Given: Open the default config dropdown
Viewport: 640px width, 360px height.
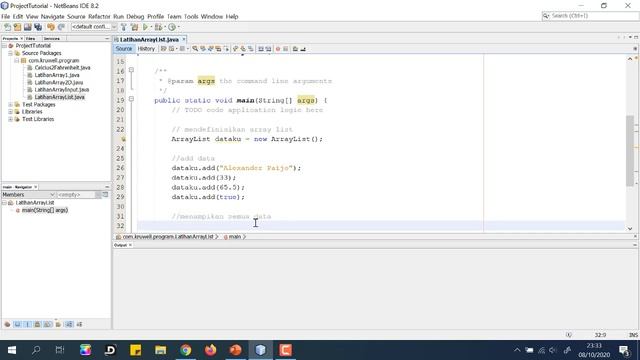Looking at the screenshot, I should coord(94,27).
